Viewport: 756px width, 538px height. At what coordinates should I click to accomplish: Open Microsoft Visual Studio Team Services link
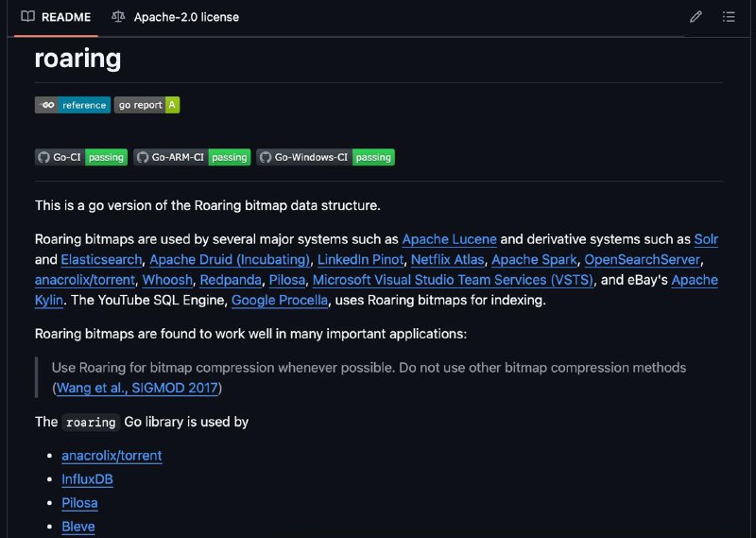coord(454,280)
